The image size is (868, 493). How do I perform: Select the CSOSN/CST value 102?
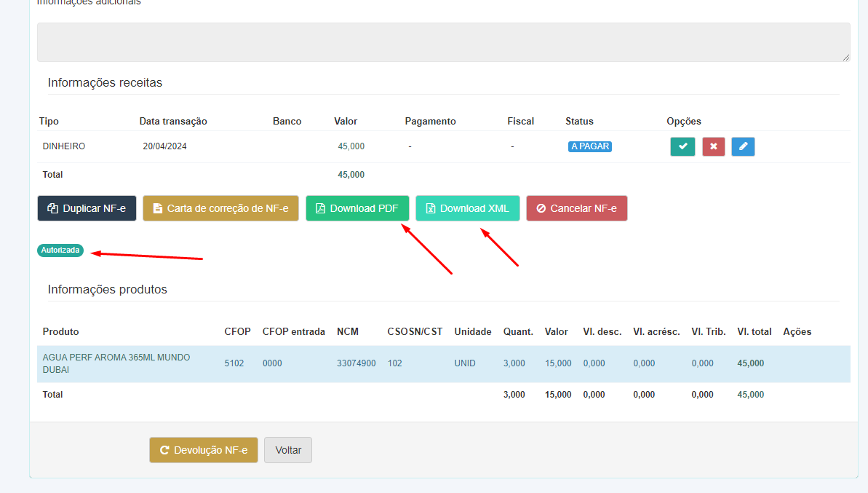(394, 363)
